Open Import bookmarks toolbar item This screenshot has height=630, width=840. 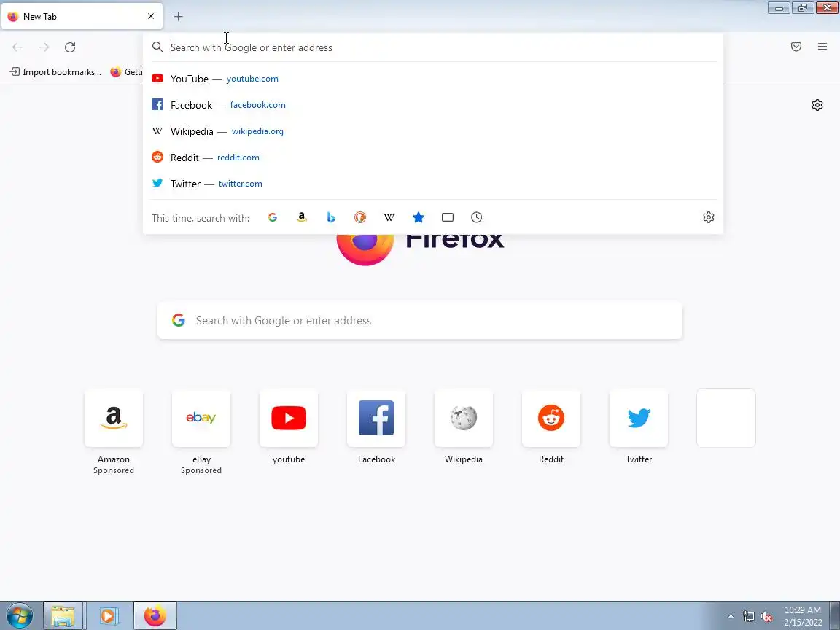55,71
